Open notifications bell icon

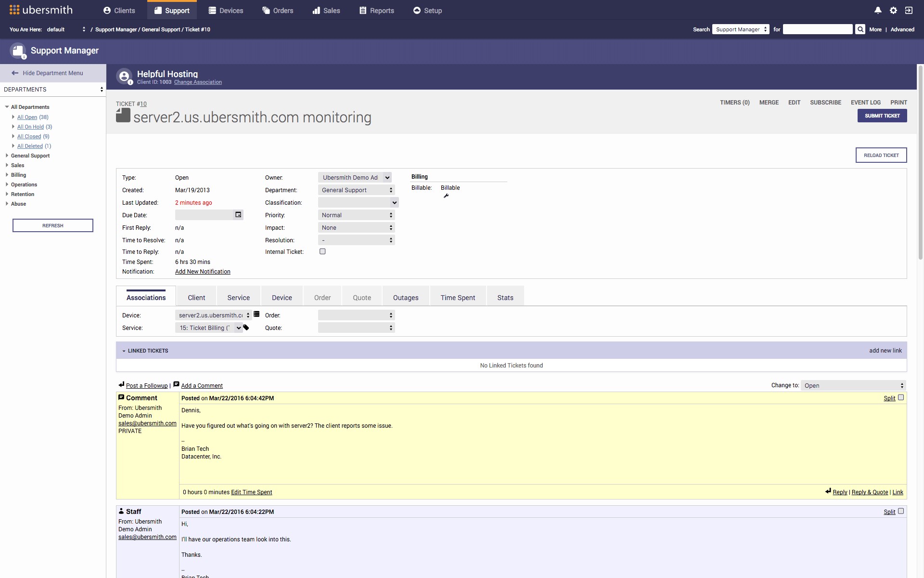(878, 10)
